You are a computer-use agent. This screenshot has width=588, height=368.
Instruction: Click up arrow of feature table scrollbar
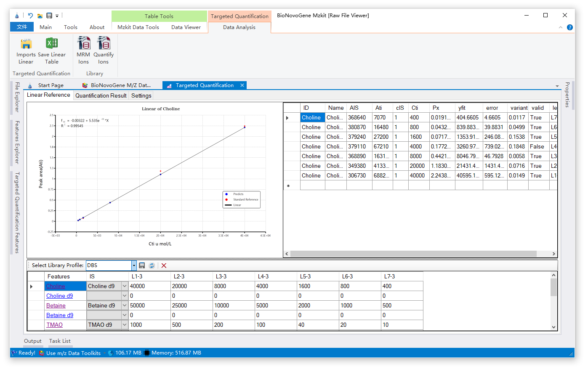pyautogui.click(x=553, y=275)
